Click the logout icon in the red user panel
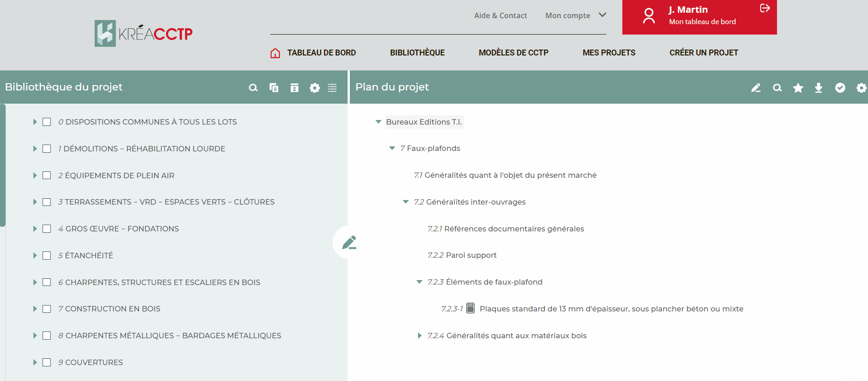 point(765,8)
